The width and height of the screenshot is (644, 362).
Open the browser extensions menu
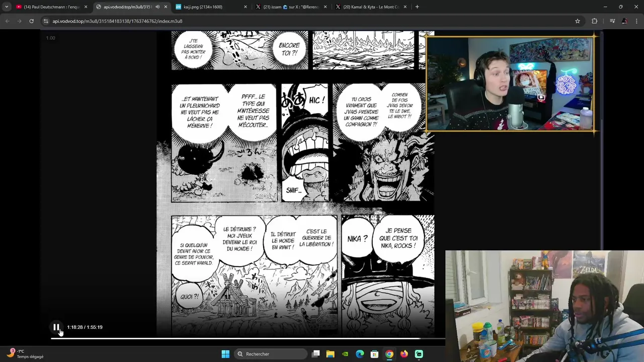594,21
